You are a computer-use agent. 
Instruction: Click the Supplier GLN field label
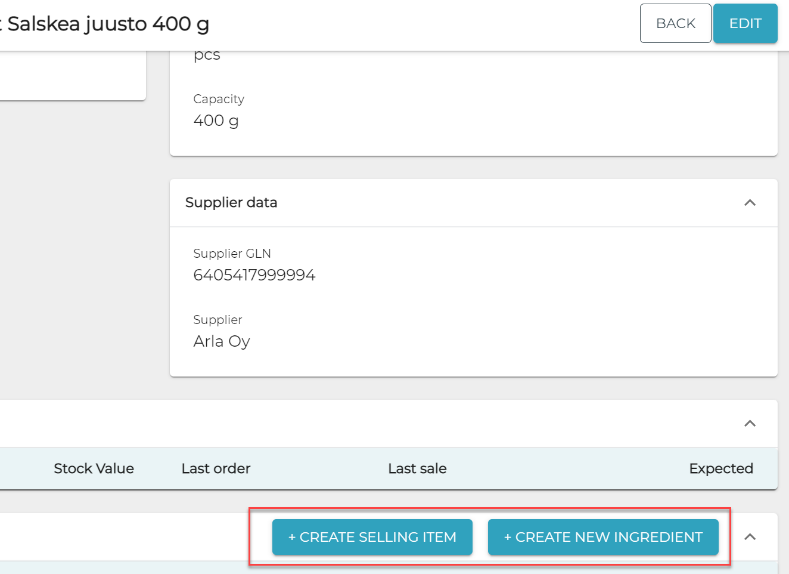coord(232,254)
